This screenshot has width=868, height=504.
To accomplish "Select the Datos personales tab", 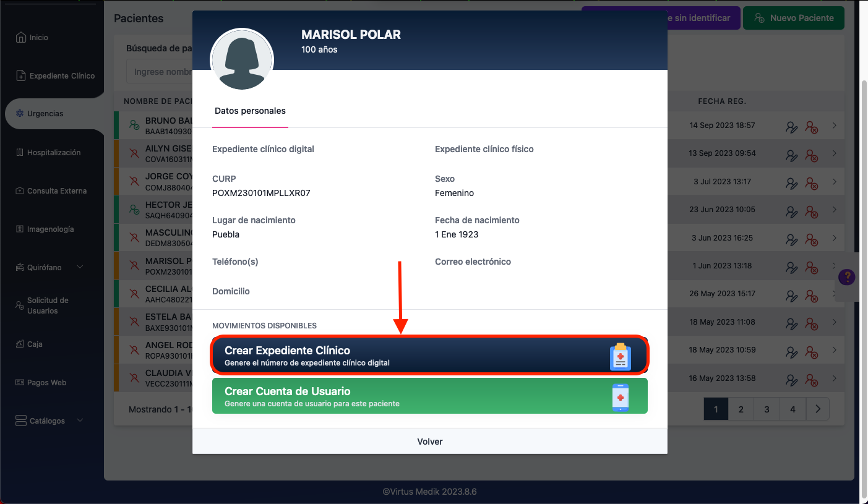I will [x=250, y=111].
